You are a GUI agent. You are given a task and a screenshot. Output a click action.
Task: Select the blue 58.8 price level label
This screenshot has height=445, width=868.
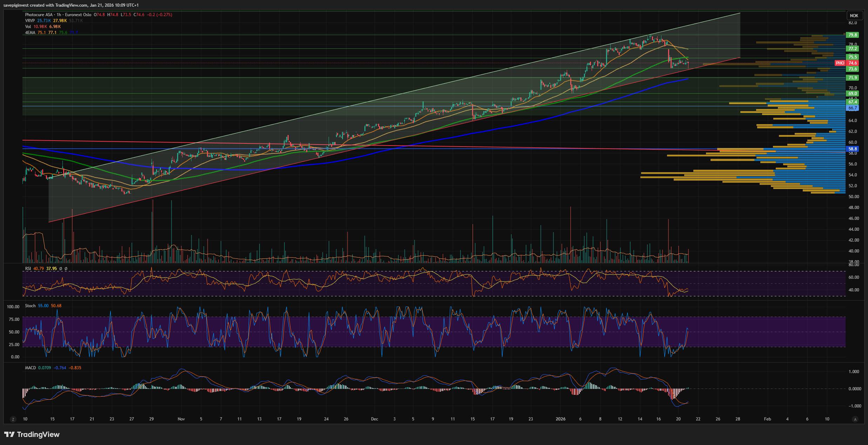853,149
